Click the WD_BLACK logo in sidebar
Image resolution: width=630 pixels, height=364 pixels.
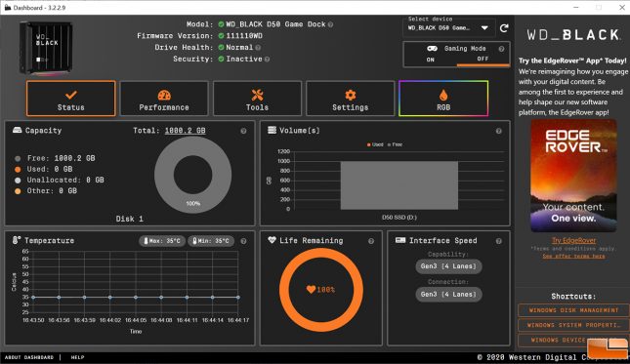573,35
